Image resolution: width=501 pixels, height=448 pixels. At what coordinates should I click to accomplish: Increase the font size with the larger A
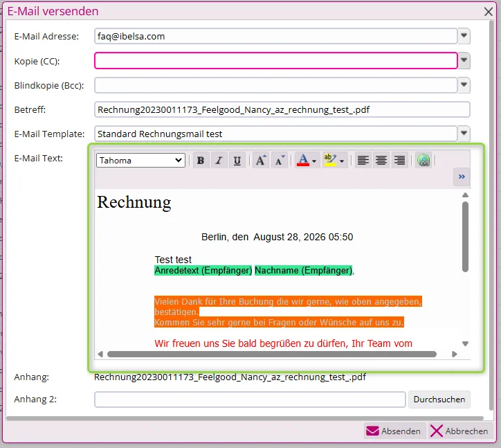coord(261,160)
